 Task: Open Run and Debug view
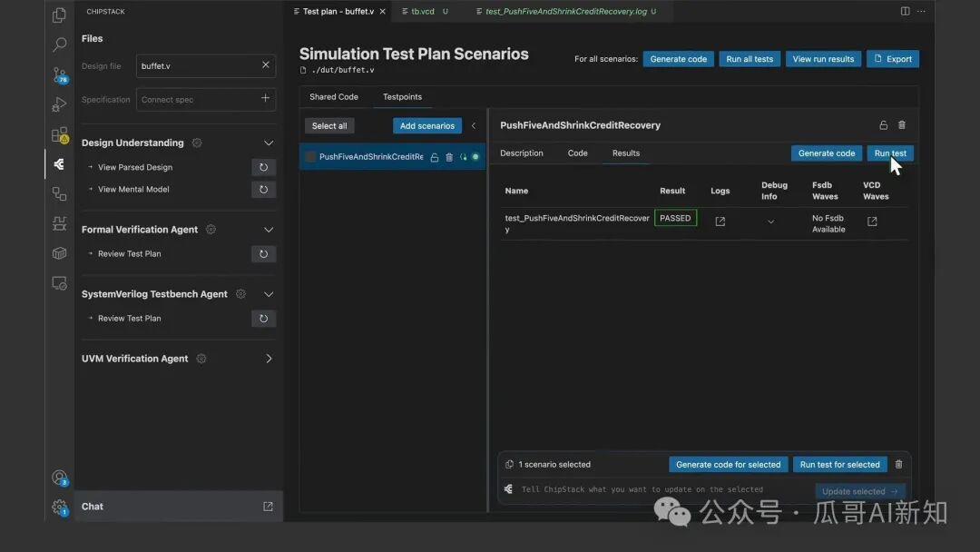pos(59,104)
